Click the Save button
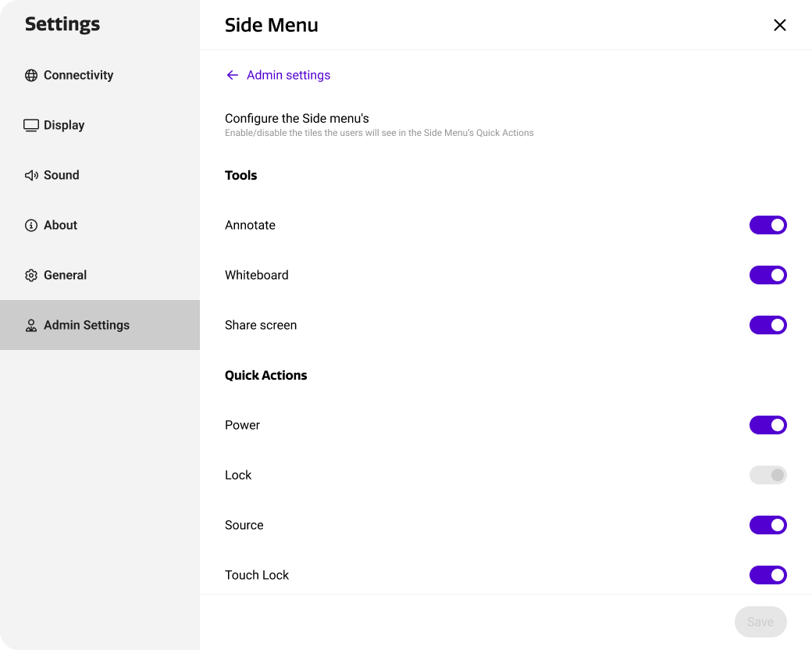Screen dimensions: 812x650 click(760, 622)
